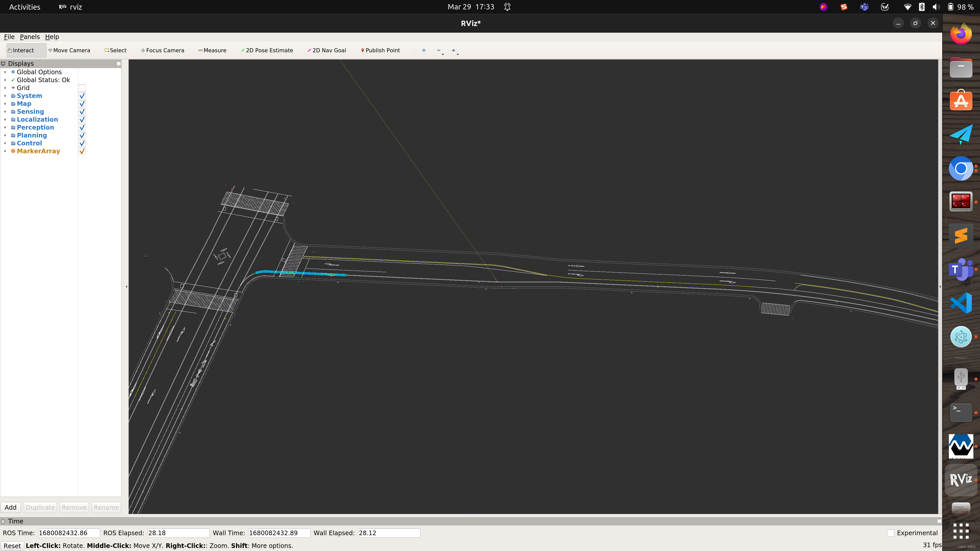The image size is (980, 551).
Task: Open Visual Studio Code from the dock
Action: click(961, 303)
